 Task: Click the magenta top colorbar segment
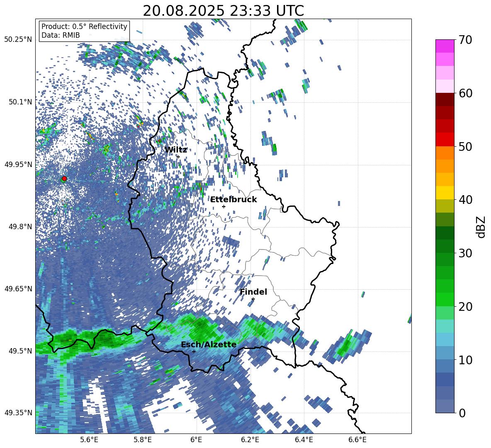click(x=445, y=46)
